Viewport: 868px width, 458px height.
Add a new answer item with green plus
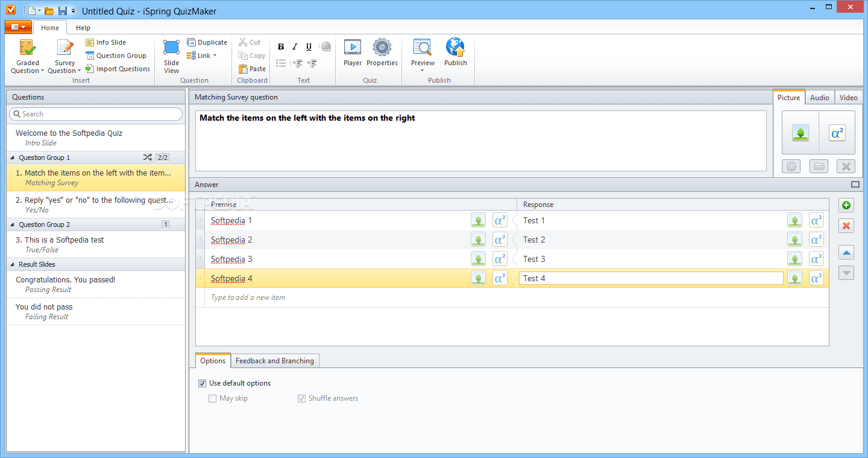(846, 206)
